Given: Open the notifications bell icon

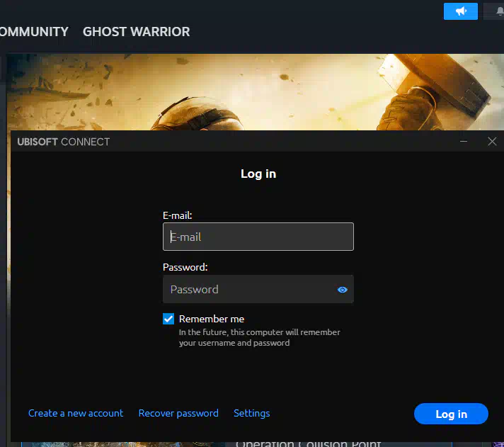Looking at the screenshot, I should tap(496, 11).
